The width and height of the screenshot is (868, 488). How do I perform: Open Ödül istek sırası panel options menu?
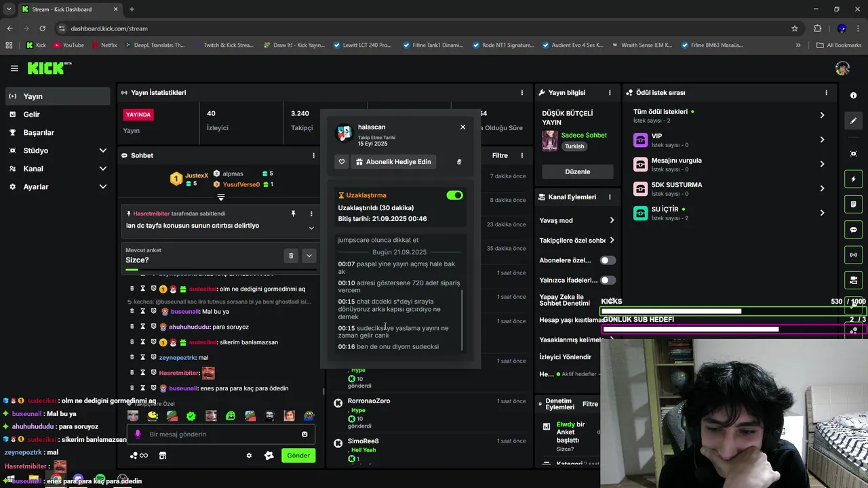coord(826,92)
